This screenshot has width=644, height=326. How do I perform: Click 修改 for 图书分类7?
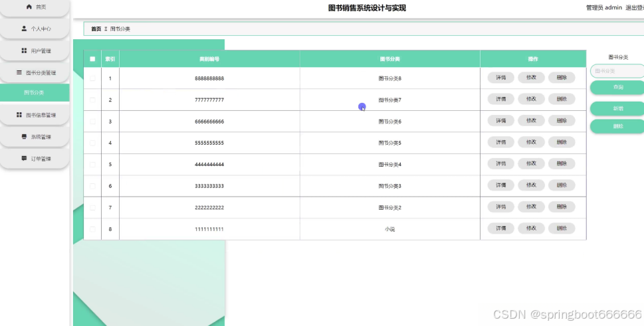click(x=531, y=99)
